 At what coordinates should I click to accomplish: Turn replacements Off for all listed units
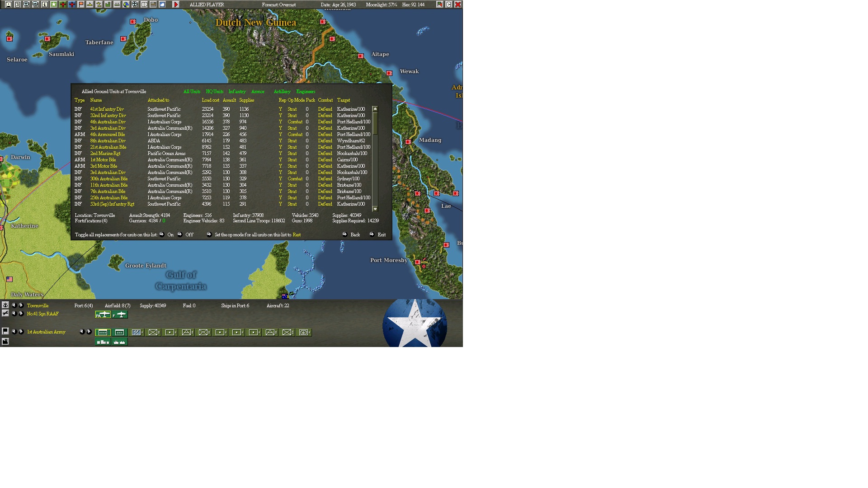[x=180, y=235]
